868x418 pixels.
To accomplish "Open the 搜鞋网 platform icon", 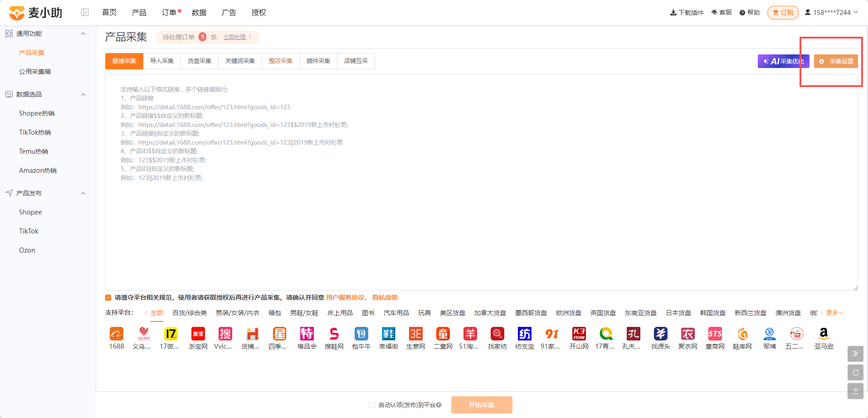I will tap(334, 334).
